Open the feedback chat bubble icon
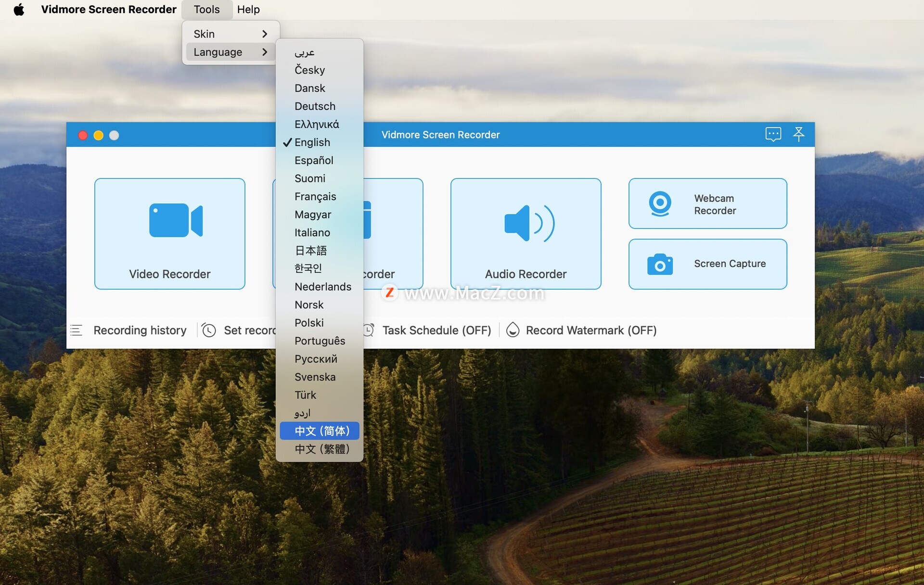924x585 pixels. pyautogui.click(x=773, y=134)
